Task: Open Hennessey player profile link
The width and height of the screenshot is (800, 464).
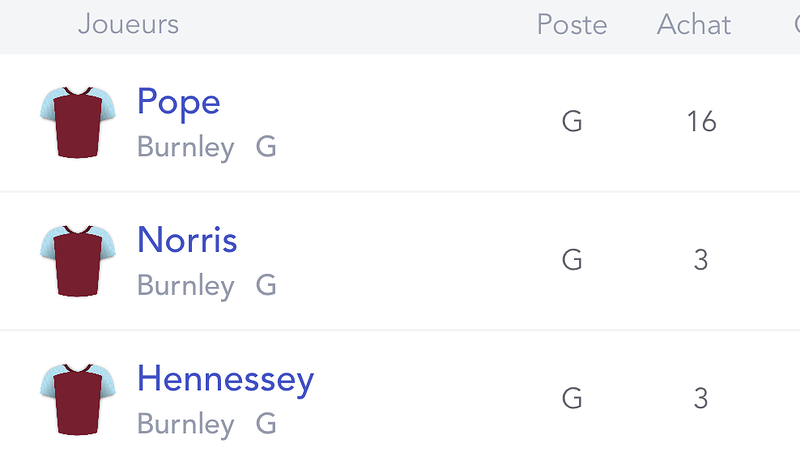Action: tap(226, 380)
